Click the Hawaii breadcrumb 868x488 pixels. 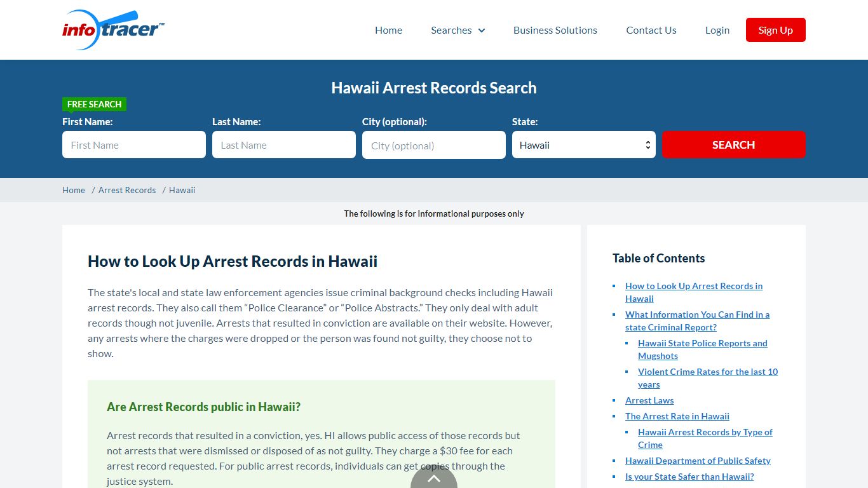[x=182, y=190]
